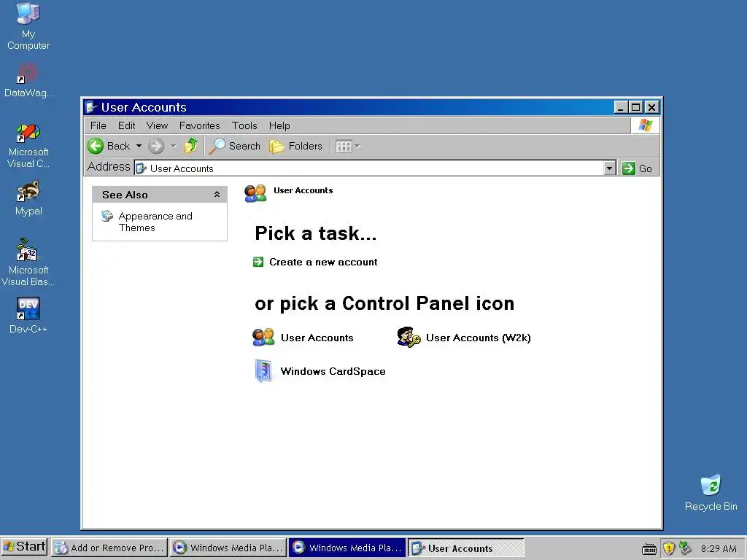Open the Windows CardSpace icon

coord(263,371)
